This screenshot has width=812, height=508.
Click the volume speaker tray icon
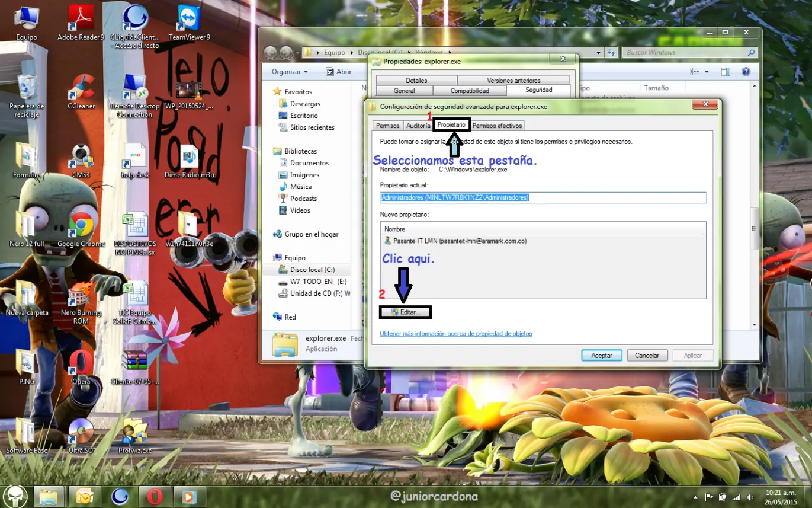750,497
